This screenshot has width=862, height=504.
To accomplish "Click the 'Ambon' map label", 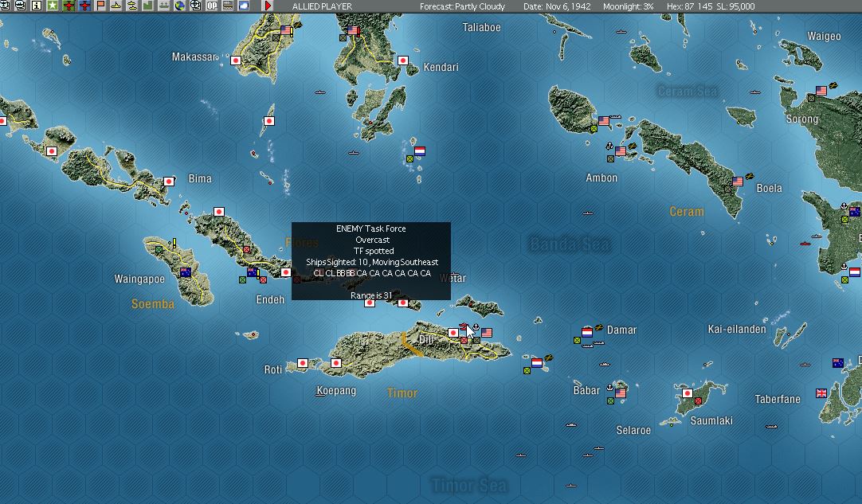I will [601, 178].
